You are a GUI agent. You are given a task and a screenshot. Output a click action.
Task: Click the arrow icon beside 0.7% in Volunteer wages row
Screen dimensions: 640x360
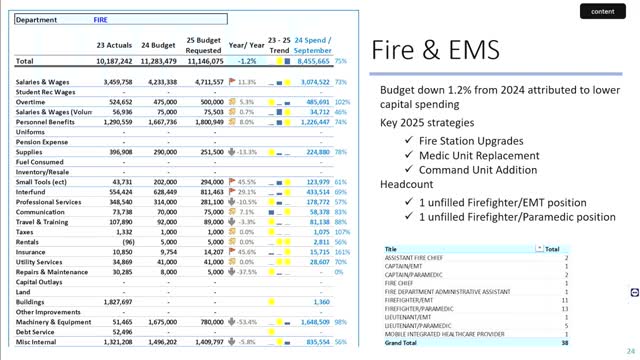[232, 111]
